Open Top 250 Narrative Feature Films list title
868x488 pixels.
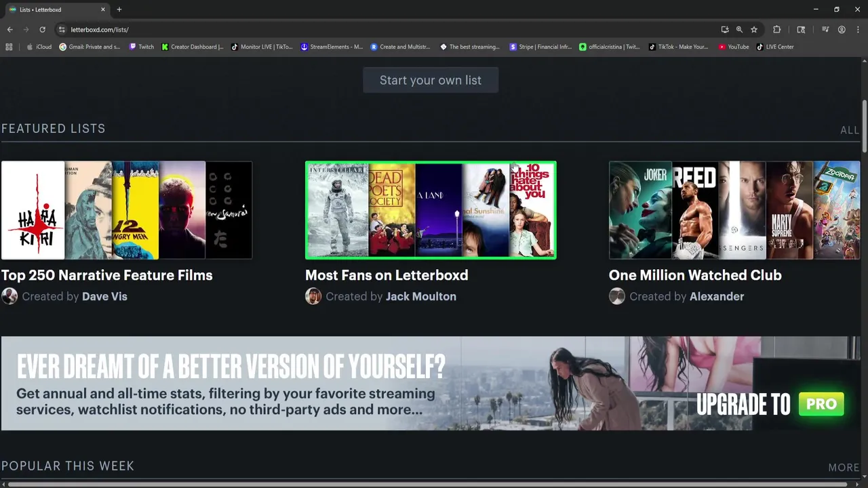coord(107,275)
